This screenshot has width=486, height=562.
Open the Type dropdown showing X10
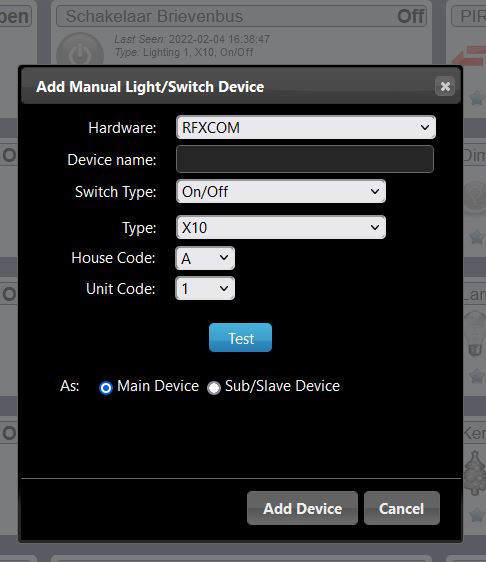[281, 227]
